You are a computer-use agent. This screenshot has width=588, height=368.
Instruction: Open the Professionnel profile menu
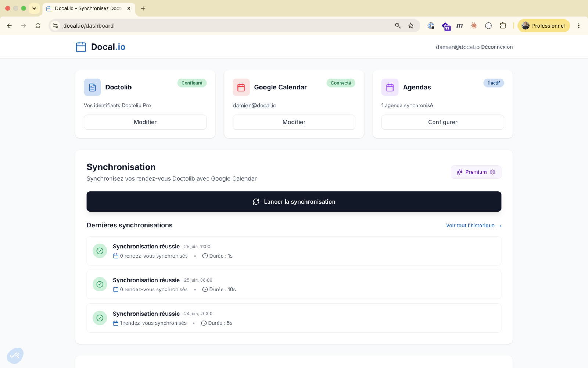tap(544, 26)
